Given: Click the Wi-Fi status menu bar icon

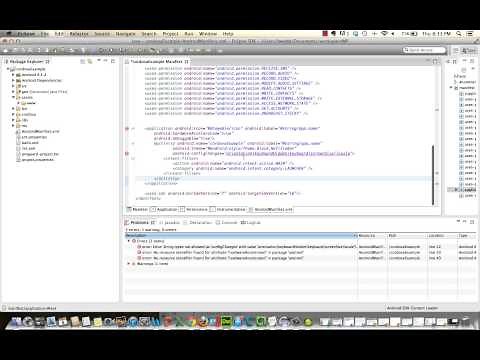Looking at the screenshot, I should (x=384, y=34).
